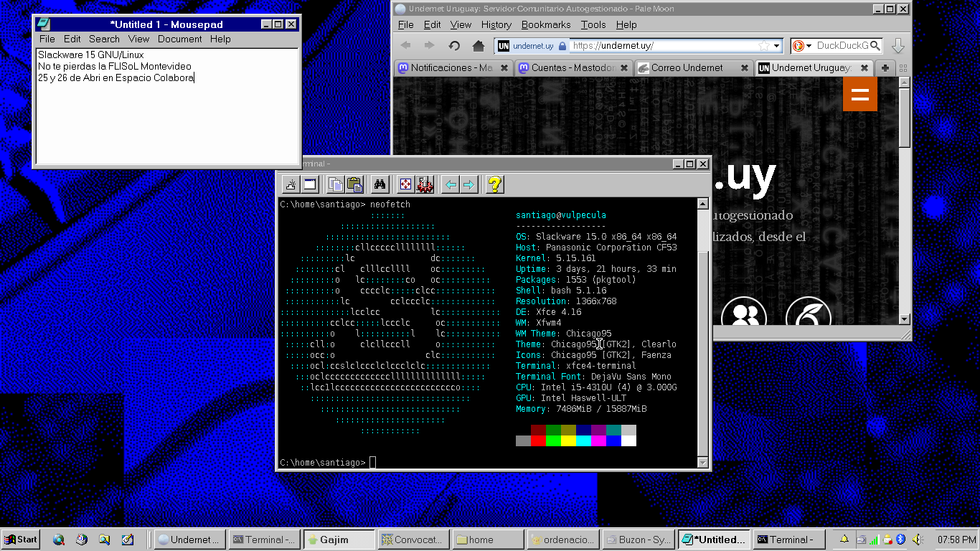Click the Start button on the taskbar
The height and width of the screenshot is (551, 980).
pyautogui.click(x=20, y=540)
